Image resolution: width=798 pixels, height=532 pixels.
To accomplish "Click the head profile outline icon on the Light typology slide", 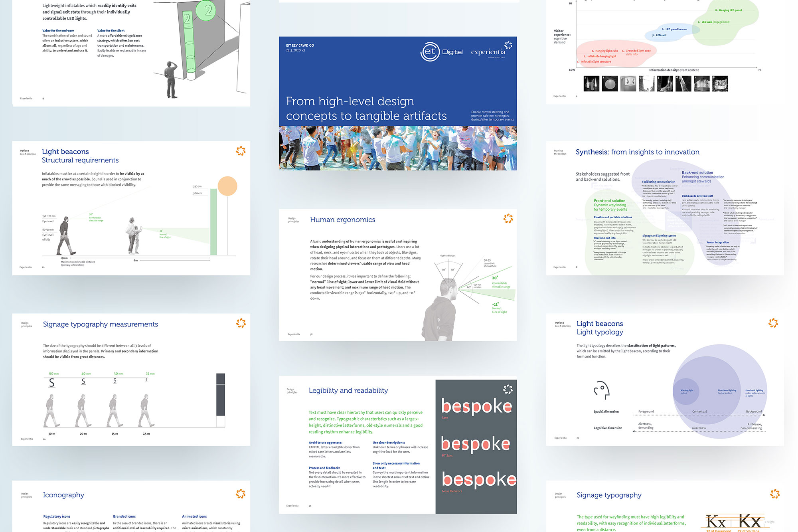I will (602, 390).
